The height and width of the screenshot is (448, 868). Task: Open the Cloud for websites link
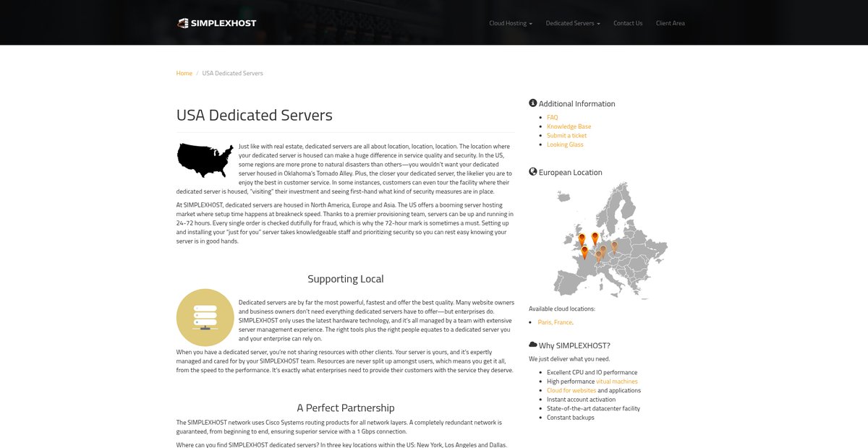pos(571,390)
